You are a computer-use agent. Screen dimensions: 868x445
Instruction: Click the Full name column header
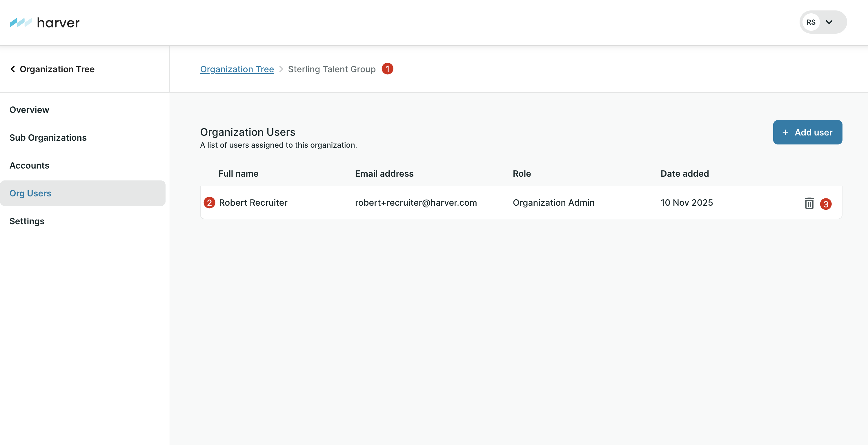point(238,173)
